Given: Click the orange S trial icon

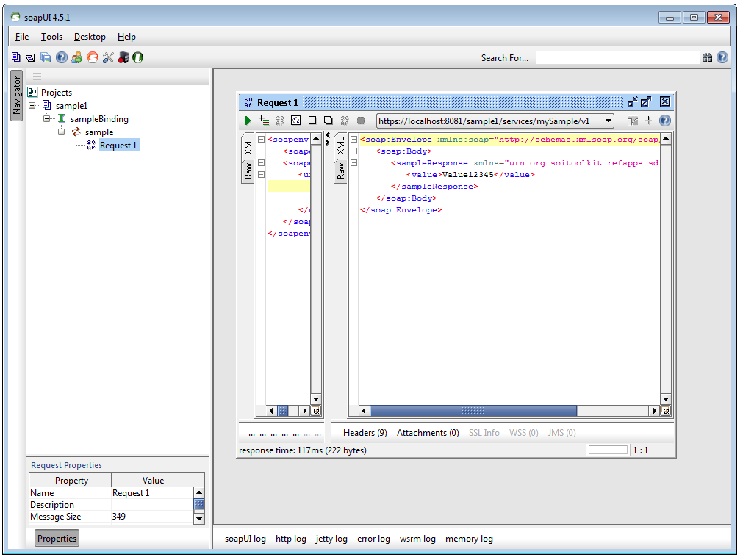Looking at the screenshot, I should [93, 58].
